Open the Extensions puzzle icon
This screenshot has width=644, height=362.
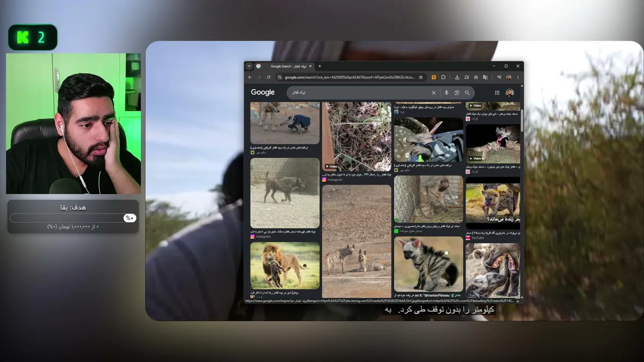point(443,77)
